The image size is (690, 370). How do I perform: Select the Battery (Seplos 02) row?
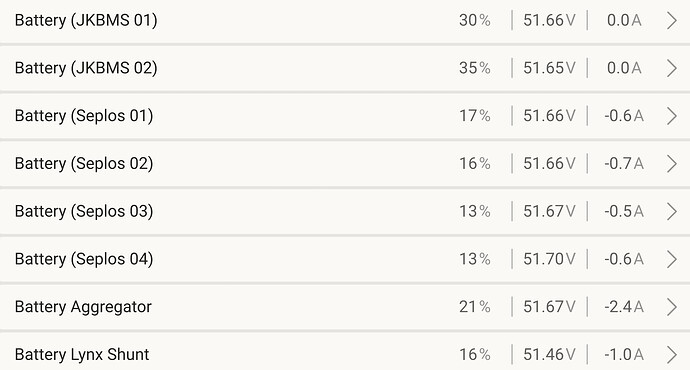coord(345,164)
